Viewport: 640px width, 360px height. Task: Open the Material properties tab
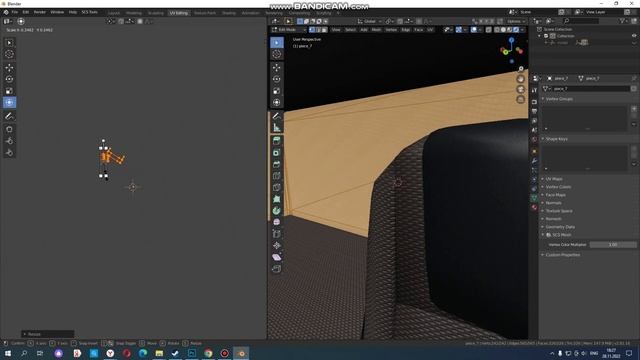pyautogui.click(x=534, y=208)
